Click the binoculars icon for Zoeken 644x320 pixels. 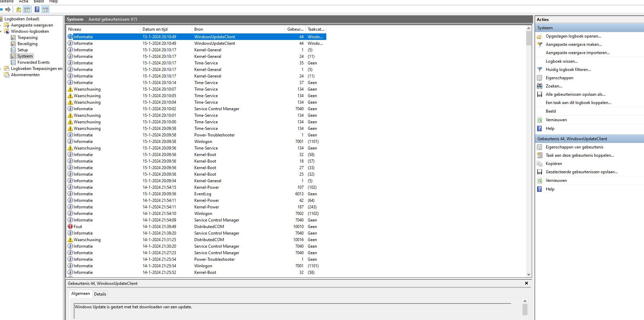pyautogui.click(x=540, y=86)
